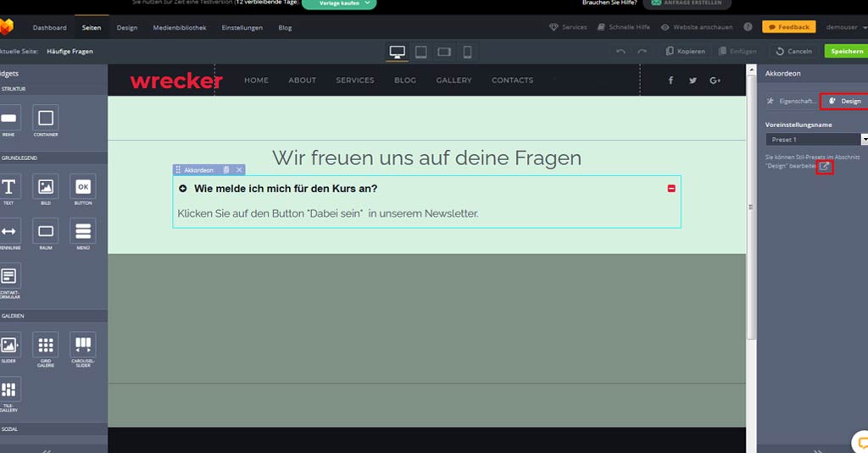
Task: Open the Preset 1 dropdown
Action: click(x=816, y=139)
